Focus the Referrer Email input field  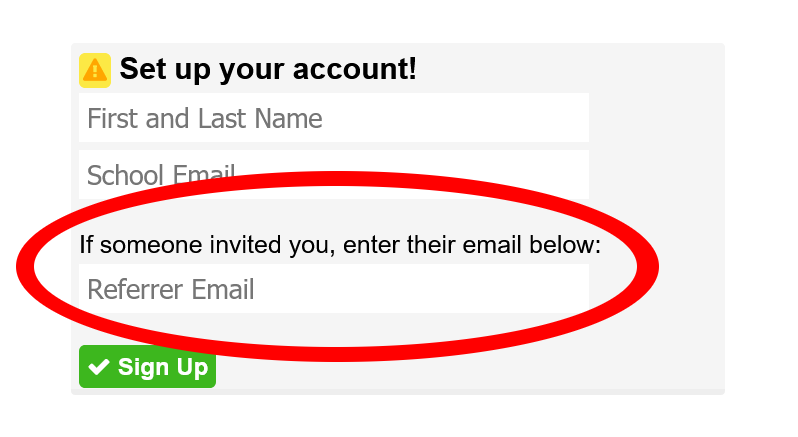point(333,288)
